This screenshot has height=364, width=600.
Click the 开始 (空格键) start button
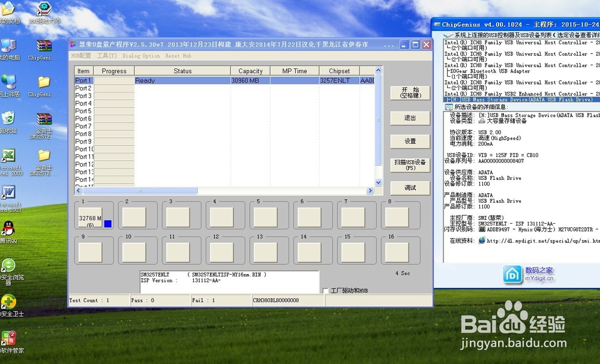tap(410, 93)
